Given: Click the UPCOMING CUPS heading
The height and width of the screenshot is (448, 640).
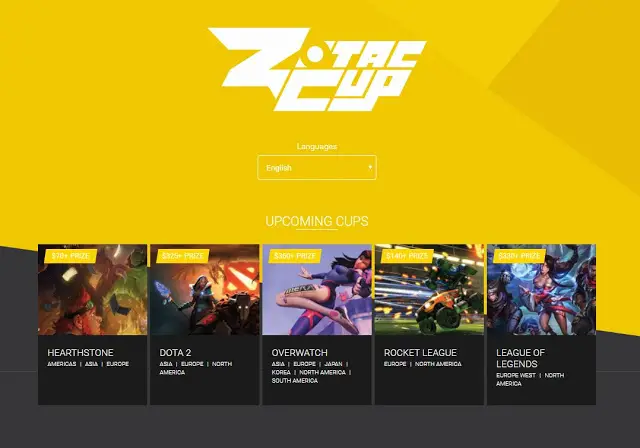Looking at the screenshot, I should (x=317, y=221).
